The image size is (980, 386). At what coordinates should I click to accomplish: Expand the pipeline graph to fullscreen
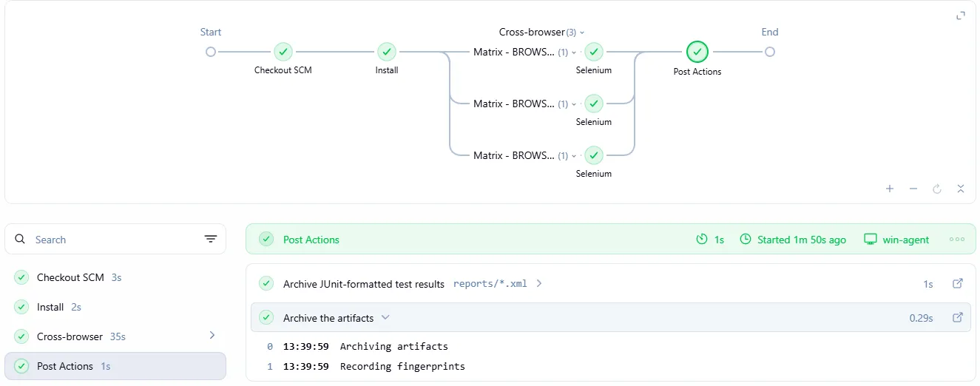click(961, 16)
